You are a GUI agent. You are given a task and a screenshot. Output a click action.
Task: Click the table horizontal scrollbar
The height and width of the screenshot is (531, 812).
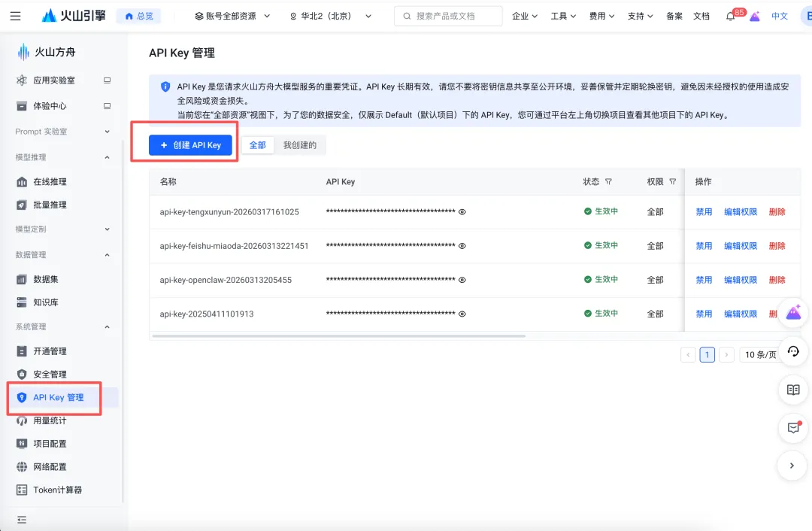tap(339, 336)
